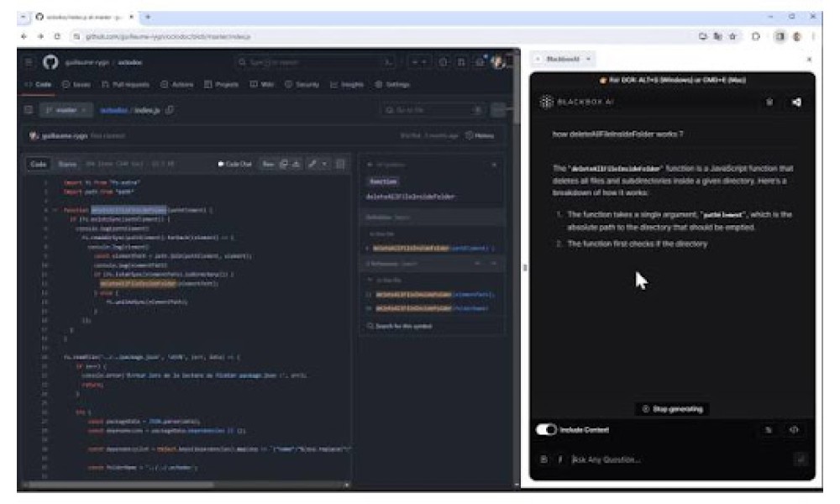Click the Raw button
This screenshot has width=840, height=504.
(x=268, y=164)
